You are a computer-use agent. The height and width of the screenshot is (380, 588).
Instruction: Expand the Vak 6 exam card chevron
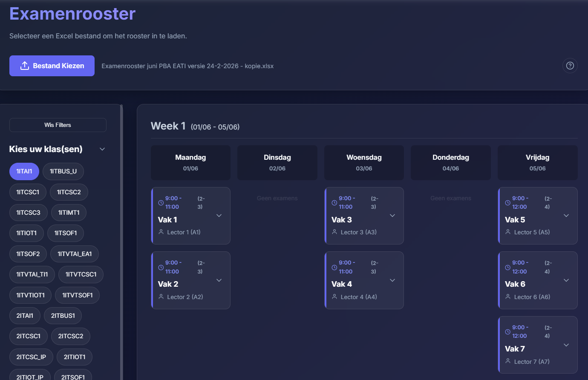point(566,280)
